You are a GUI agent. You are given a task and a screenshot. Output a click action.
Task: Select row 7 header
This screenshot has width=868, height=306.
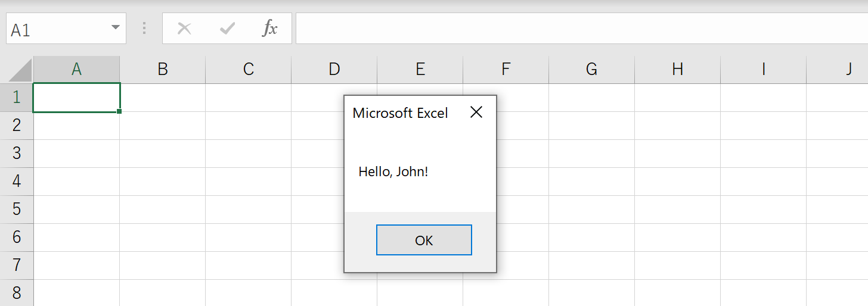pos(17,265)
